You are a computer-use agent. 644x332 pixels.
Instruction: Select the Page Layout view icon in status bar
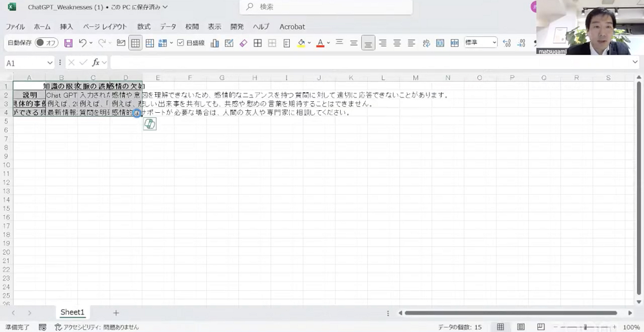521,327
